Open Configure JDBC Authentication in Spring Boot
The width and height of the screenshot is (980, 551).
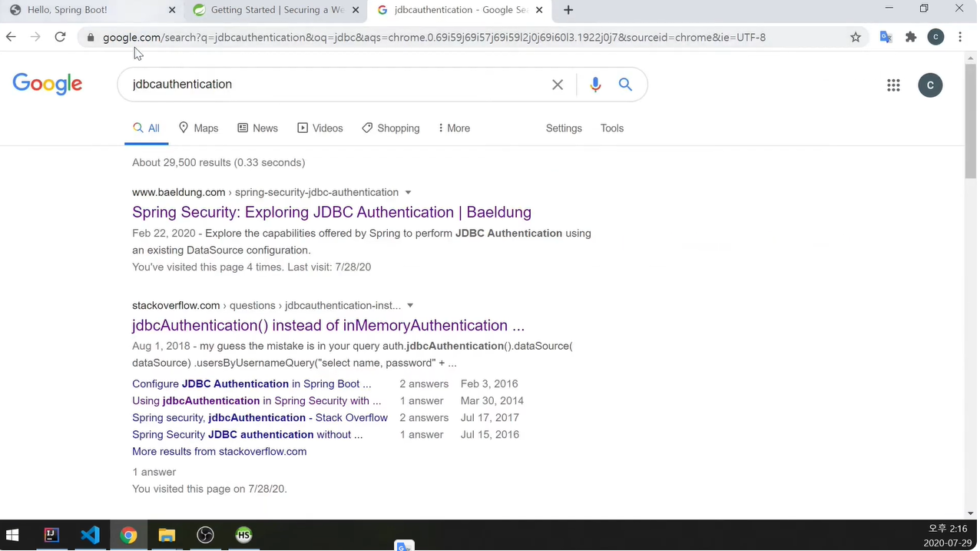[x=252, y=384]
